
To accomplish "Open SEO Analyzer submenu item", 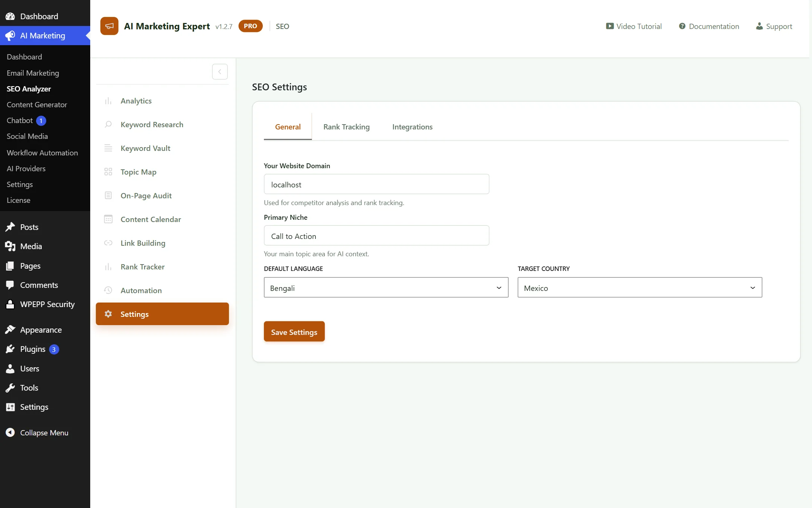I will [29, 89].
